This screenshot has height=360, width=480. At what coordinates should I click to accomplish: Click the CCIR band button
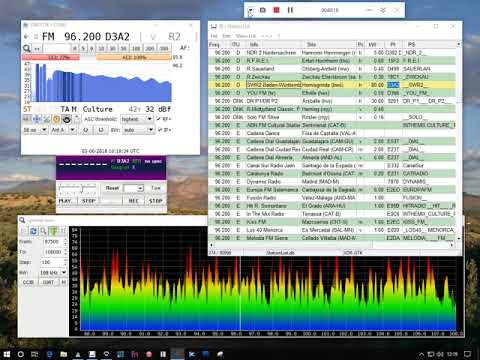tap(28, 282)
